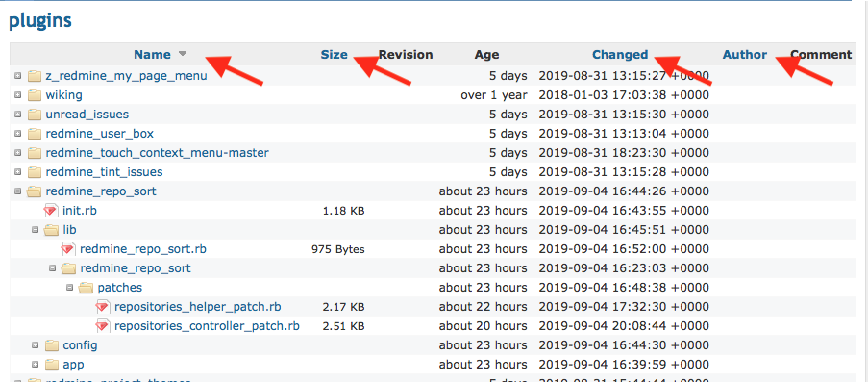
Task: Click the folder icon beside config
Action: coord(52,344)
